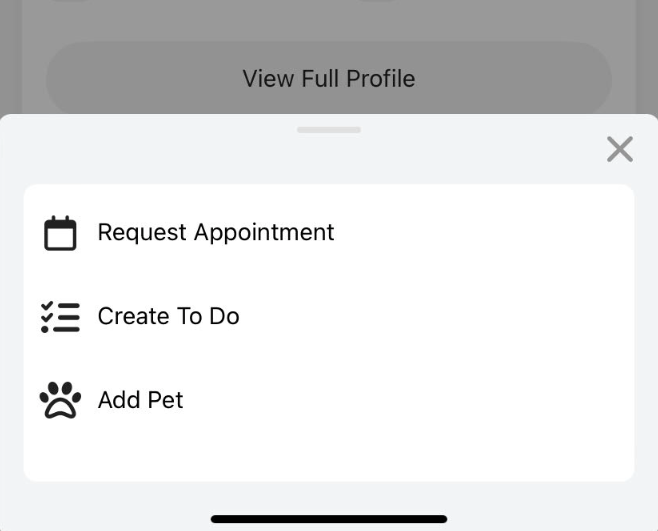Choose the Create To Do menu entry

329,317
